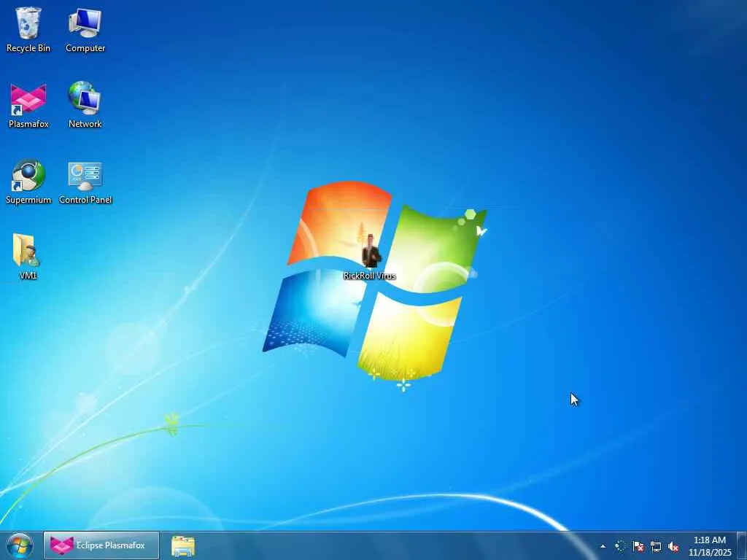This screenshot has width=747, height=560.
Task: Open the network status tray icon
Action: click(x=656, y=546)
